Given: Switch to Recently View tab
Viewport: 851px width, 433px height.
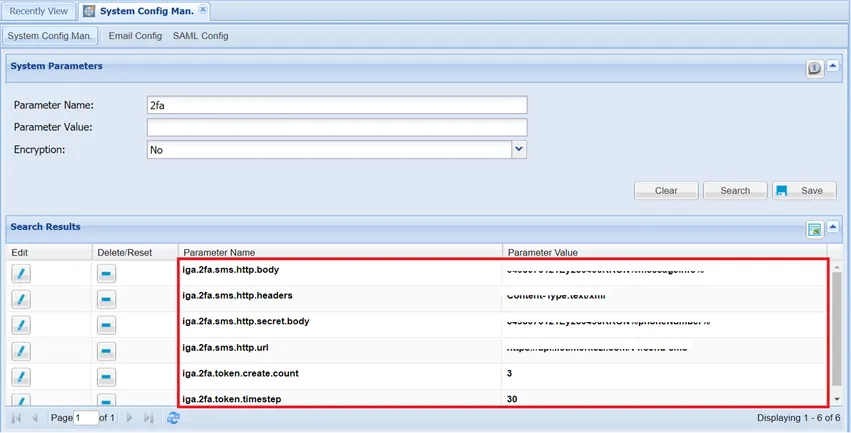Looking at the screenshot, I should [39, 11].
